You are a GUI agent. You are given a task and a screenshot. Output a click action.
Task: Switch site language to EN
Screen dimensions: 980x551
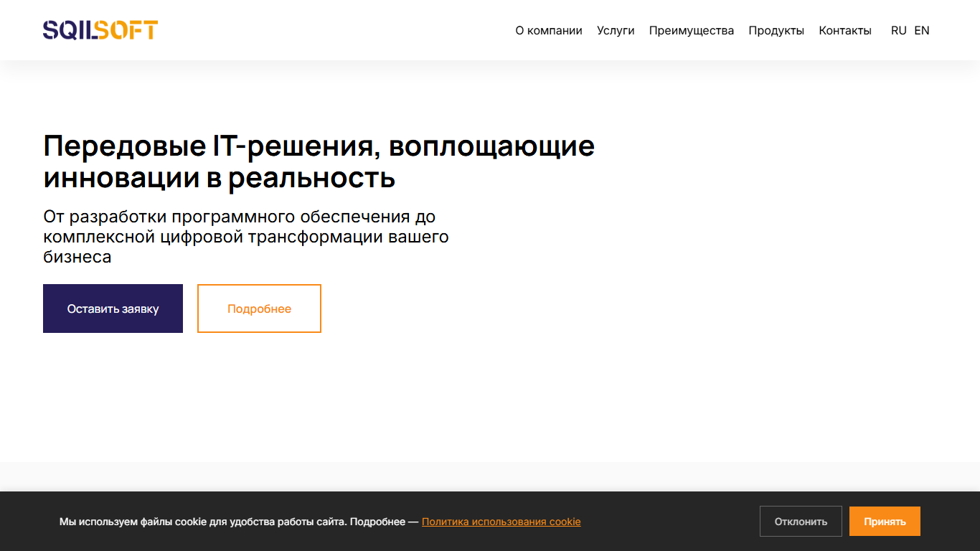(x=922, y=31)
